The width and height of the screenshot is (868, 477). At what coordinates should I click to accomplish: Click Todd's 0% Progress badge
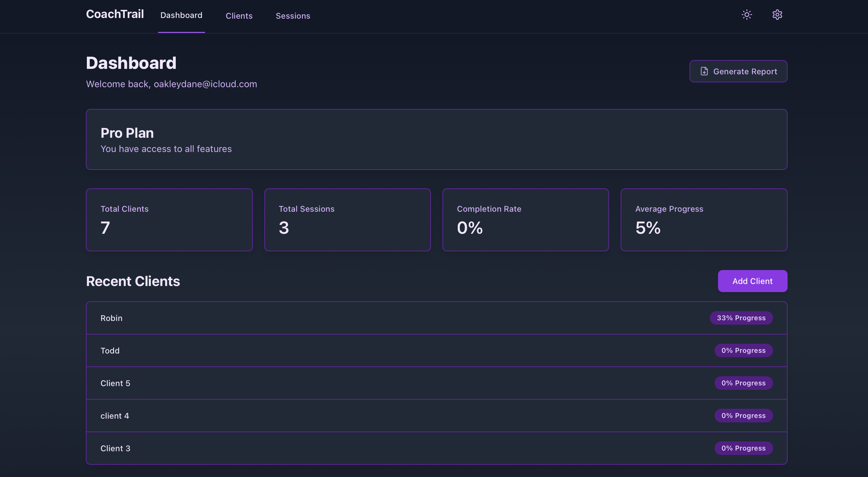pyautogui.click(x=743, y=350)
